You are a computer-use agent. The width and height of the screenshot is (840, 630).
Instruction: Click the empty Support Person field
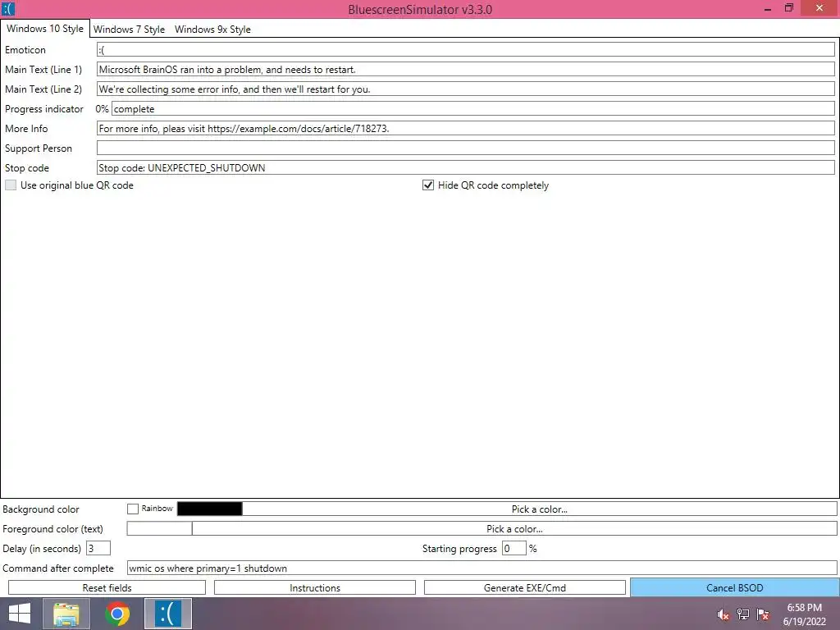pyautogui.click(x=466, y=148)
